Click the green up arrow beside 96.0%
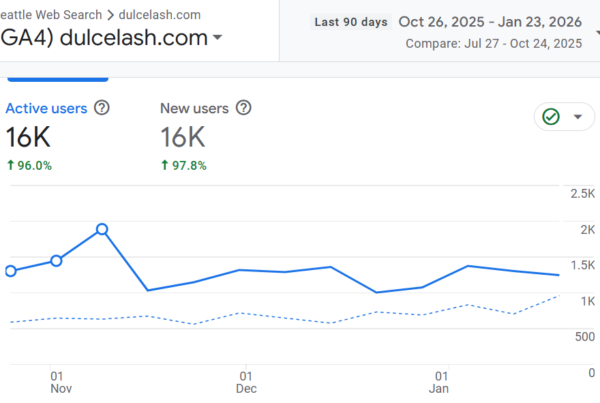 coord(10,166)
